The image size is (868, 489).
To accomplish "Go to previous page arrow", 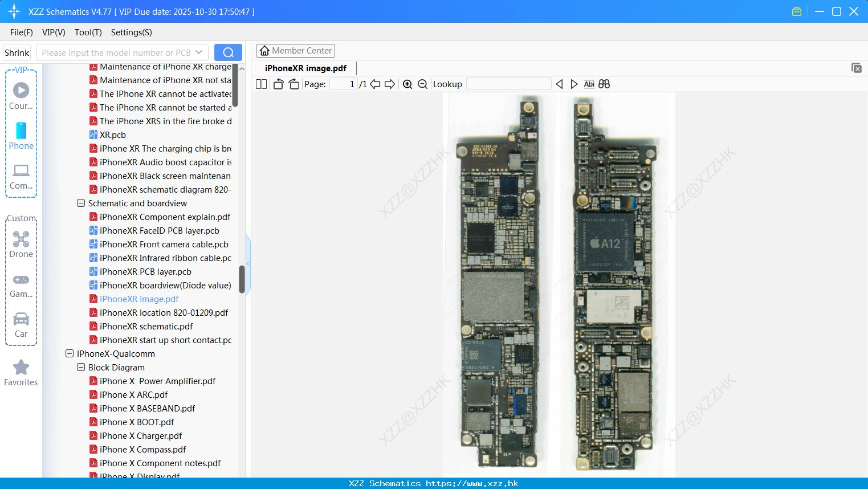I will [375, 84].
